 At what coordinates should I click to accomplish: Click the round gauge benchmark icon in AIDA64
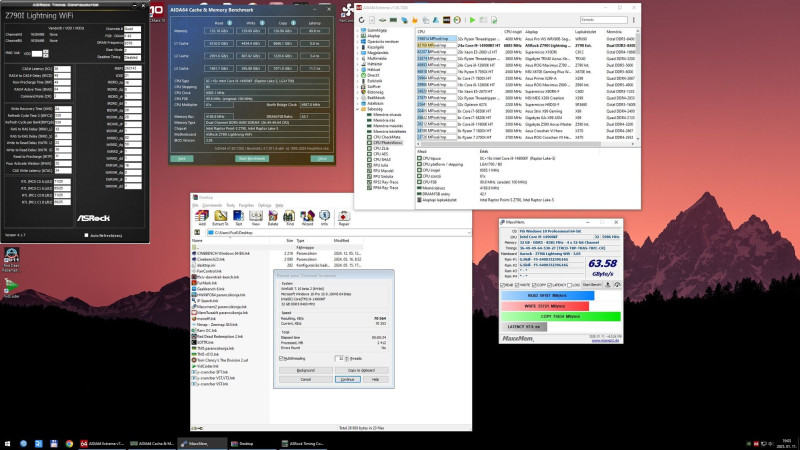pyautogui.click(x=457, y=20)
